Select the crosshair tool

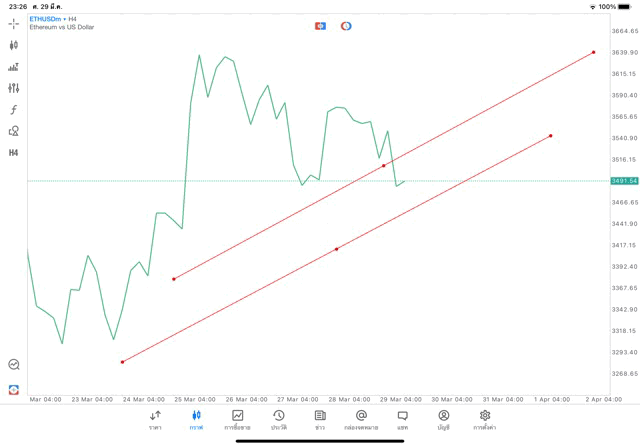(x=13, y=23)
